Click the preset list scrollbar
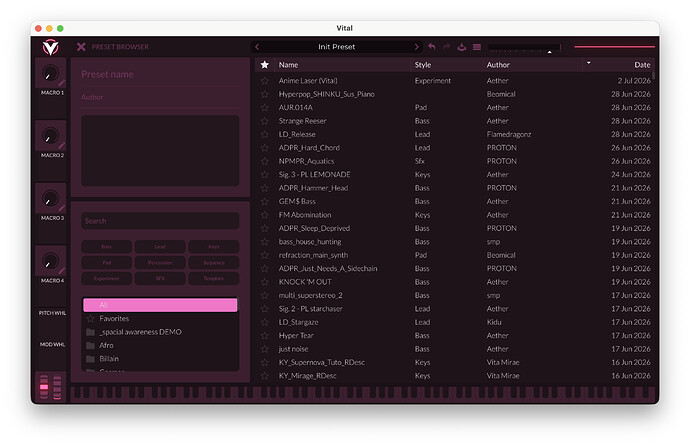The width and height of the screenshot is (690, 444). click(653, 76)
